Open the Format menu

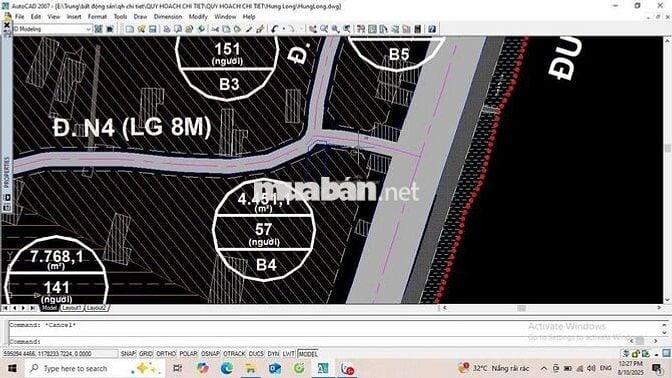(x=97, y=17)
